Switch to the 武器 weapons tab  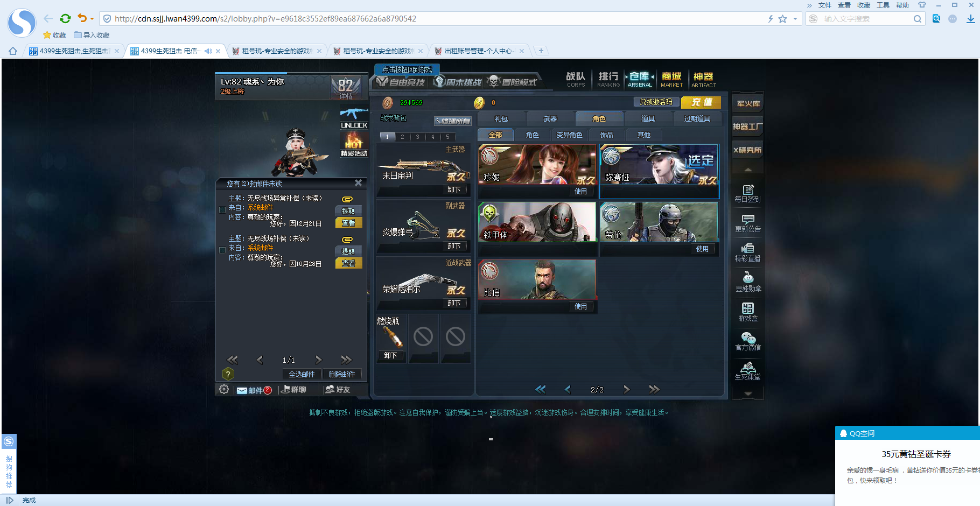coord(550,118)
